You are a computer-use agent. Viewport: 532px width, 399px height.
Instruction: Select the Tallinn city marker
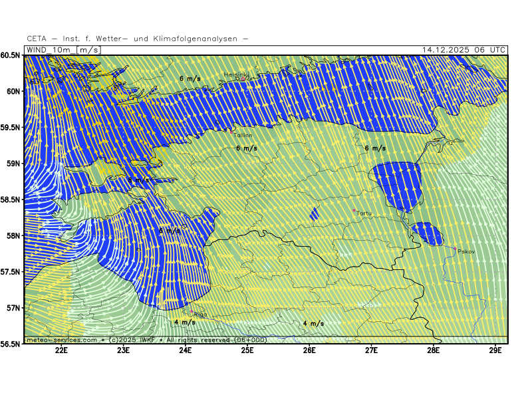pyautogui.click(x=231, y=132)
